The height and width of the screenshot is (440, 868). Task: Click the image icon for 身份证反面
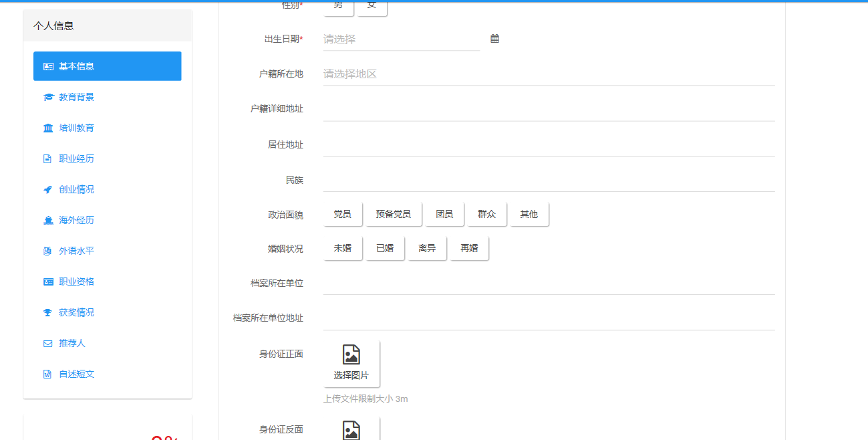[x=351, y=430]
